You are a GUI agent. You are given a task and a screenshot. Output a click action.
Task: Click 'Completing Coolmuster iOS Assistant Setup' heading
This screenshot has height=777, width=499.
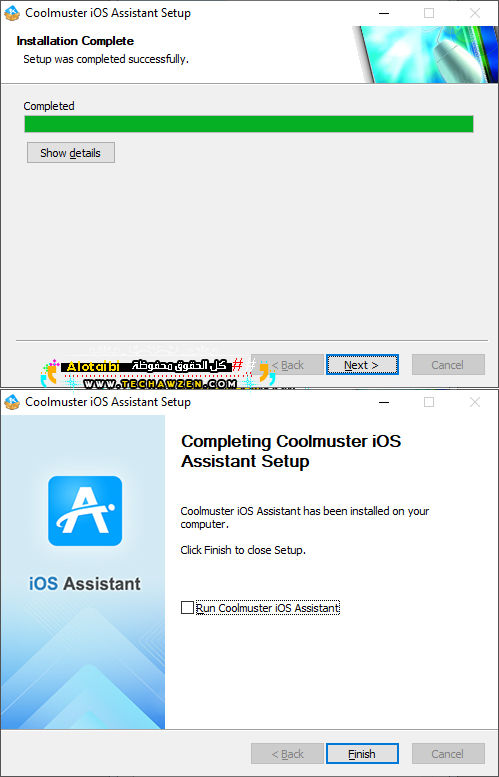291,451
